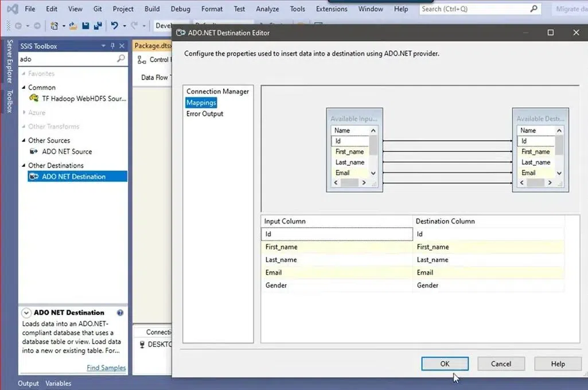Screen dimensions: 588x390
Task: Select the TF Hadoop WebHDFS Source icon
Action: click(x=34, y=99)
